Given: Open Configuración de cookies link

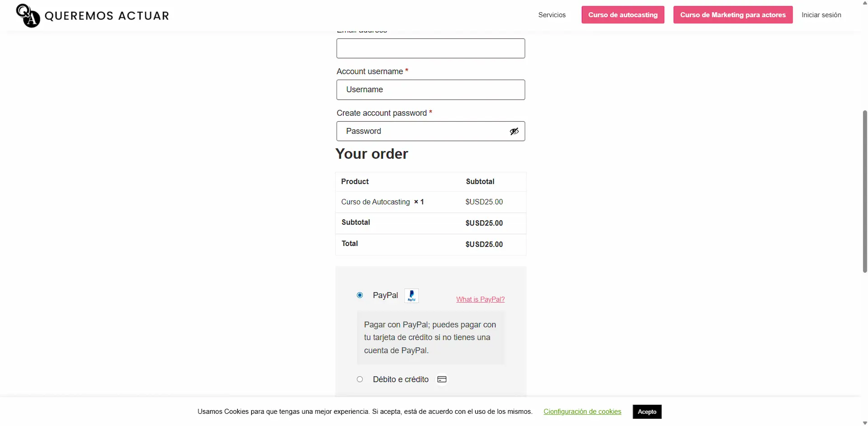Looking at the screenshot, I should [582, 412].
